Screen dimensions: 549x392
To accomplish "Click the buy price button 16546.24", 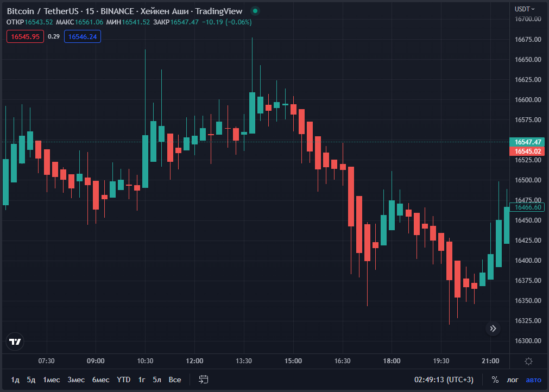I will coord(83,36).
